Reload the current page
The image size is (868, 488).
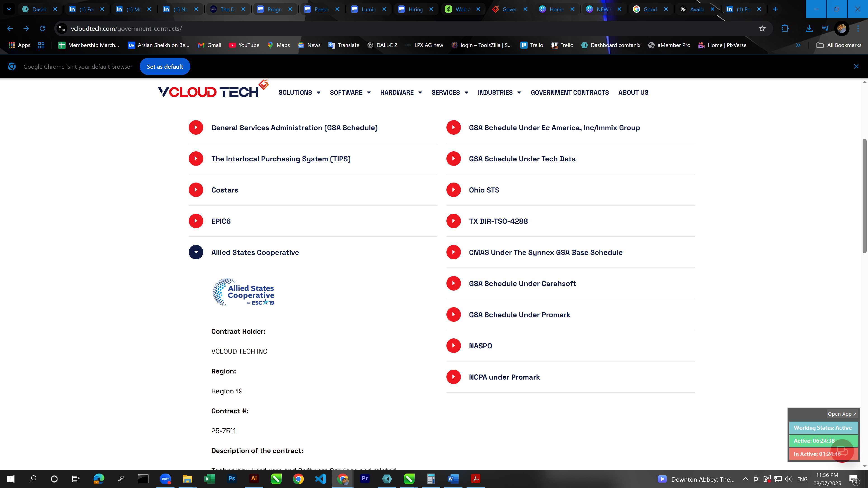point(42,29)
